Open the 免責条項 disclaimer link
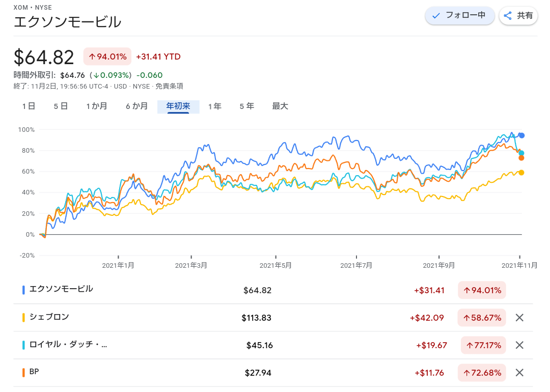 click(169, 87)
